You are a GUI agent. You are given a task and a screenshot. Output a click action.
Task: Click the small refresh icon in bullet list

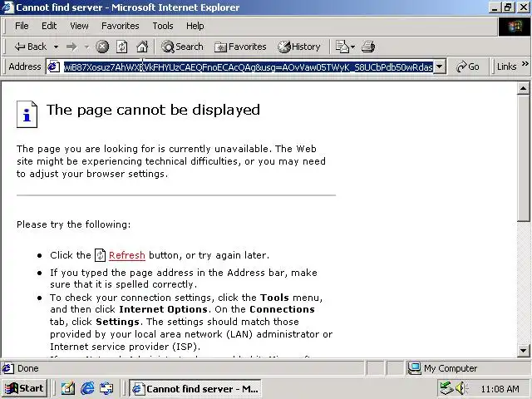(x=100, y=255)
